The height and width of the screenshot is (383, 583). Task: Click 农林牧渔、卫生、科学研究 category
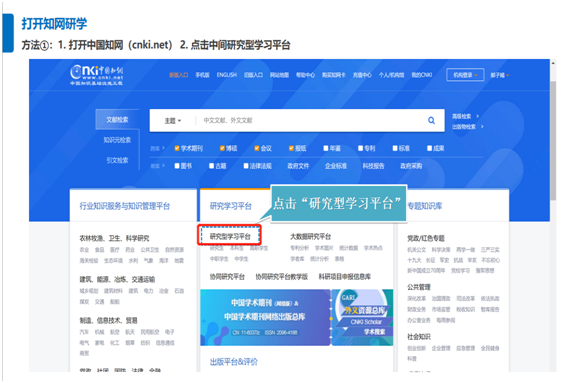click(115, 238)
